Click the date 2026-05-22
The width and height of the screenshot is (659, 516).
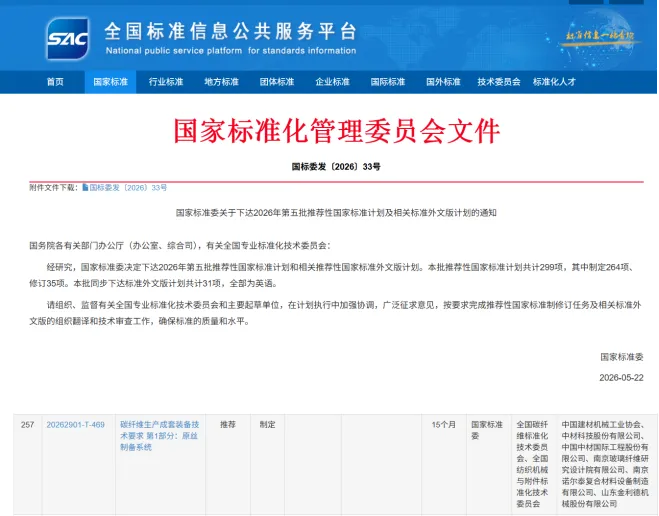tap(621, 378)
